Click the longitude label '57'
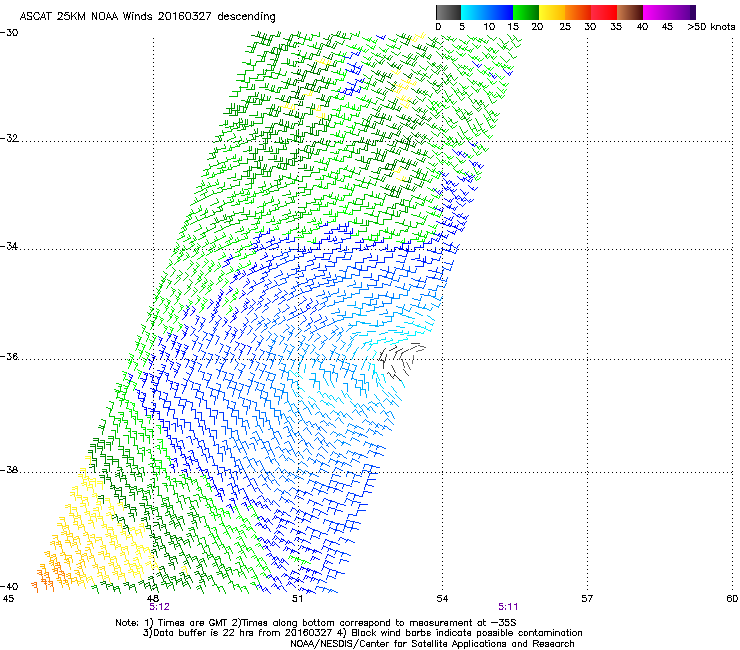The height and width of the screenshot is (650, 740). [587, 599]
